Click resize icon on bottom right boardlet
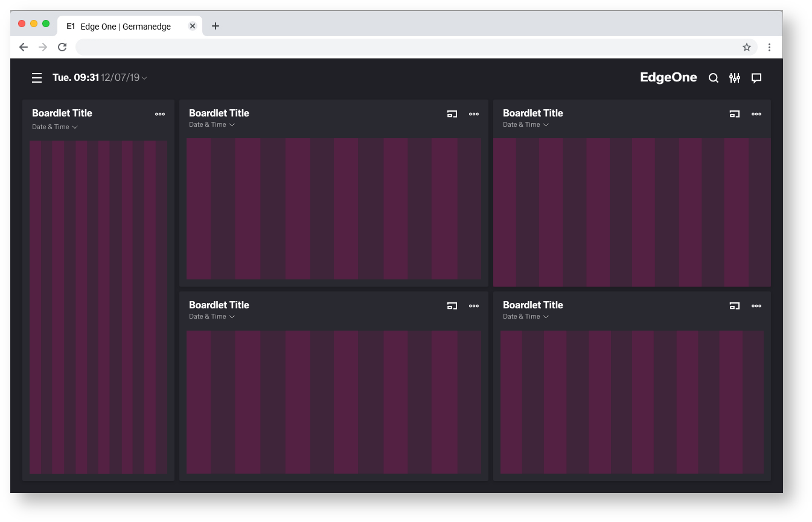The width and height of the screenshot is (812, 522). pyautogui.click(x=734, y=306)
